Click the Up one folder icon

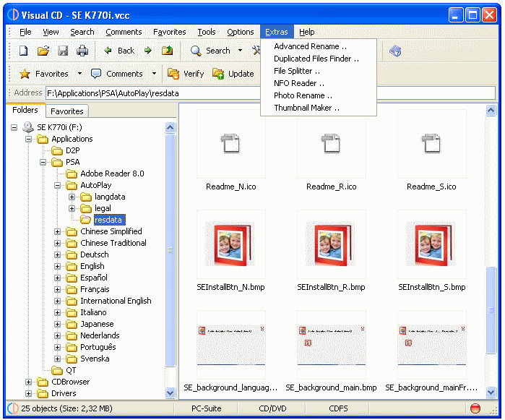tap(168, 51)
